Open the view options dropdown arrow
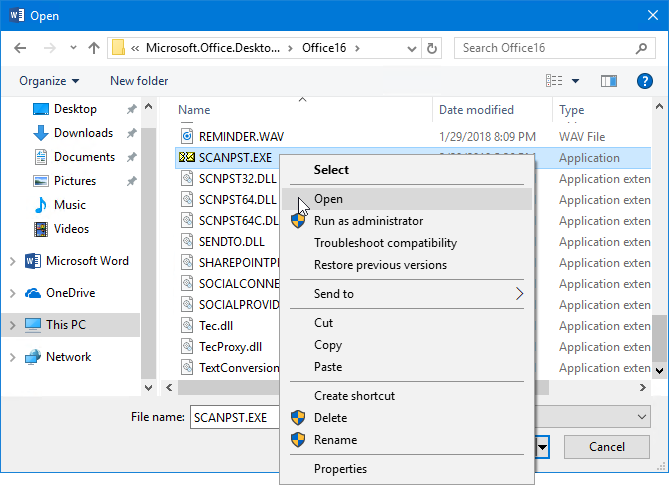 [x=575, y=81]
